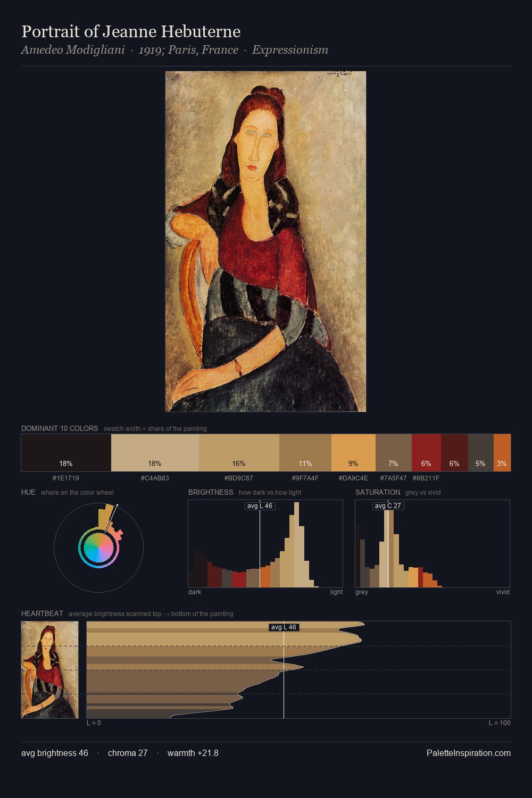Click warmth +21.8 in footer
The height and width of the screenshot is (798, 532).
tap(193, 753)
